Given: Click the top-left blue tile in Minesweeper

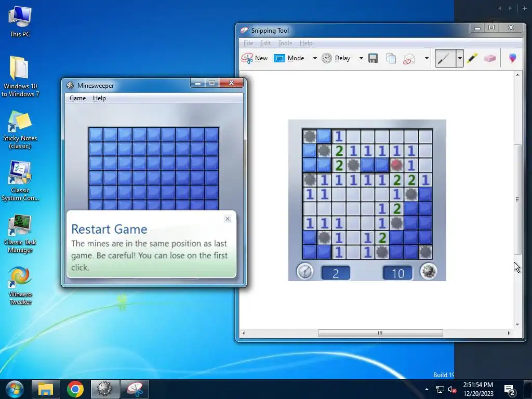Looking at the screenshot, I should 96,135.
